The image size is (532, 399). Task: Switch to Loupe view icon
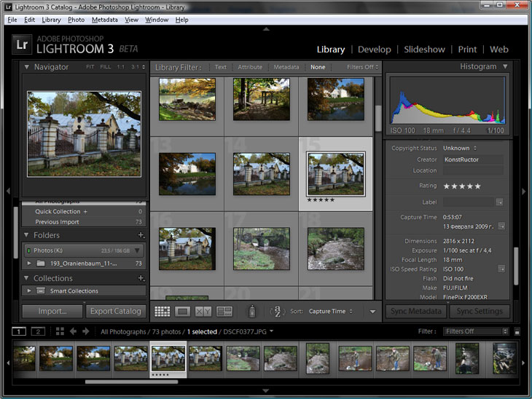[182, 311]
